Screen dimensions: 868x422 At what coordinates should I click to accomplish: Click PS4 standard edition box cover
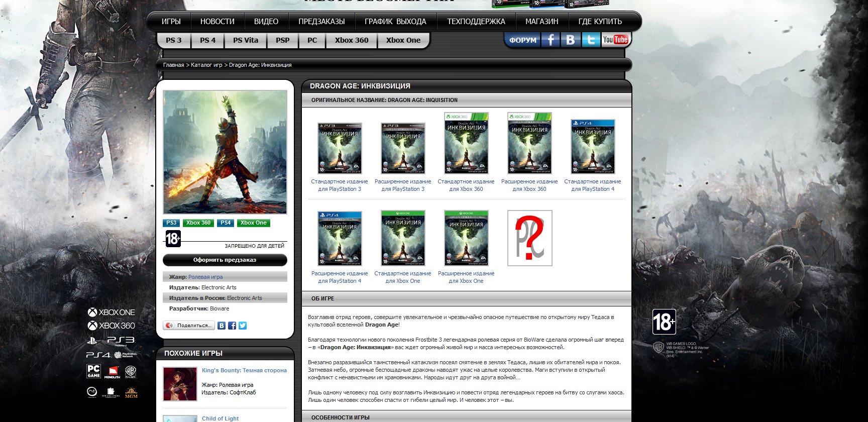pyautogui.click(x=593, y=147)
